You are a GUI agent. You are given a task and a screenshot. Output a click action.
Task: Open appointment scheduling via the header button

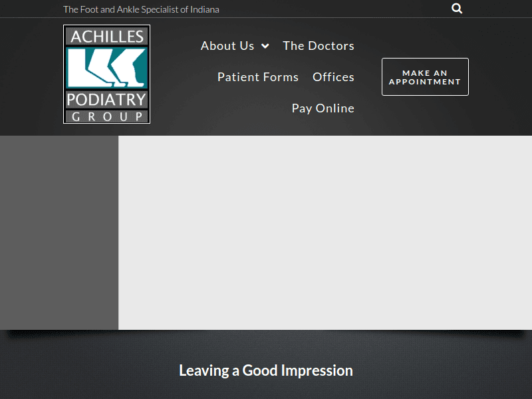[x=425, y=76]
